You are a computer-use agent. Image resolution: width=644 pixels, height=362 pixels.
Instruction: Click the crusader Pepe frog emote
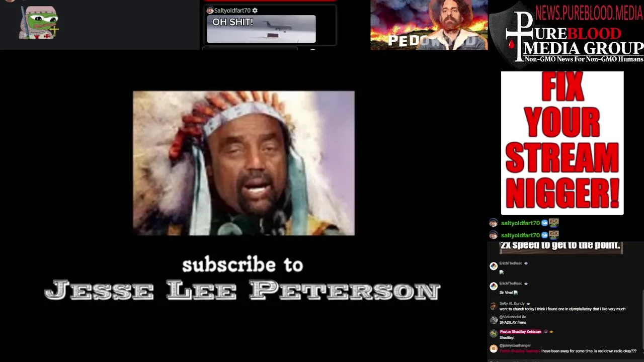point(39,23)
